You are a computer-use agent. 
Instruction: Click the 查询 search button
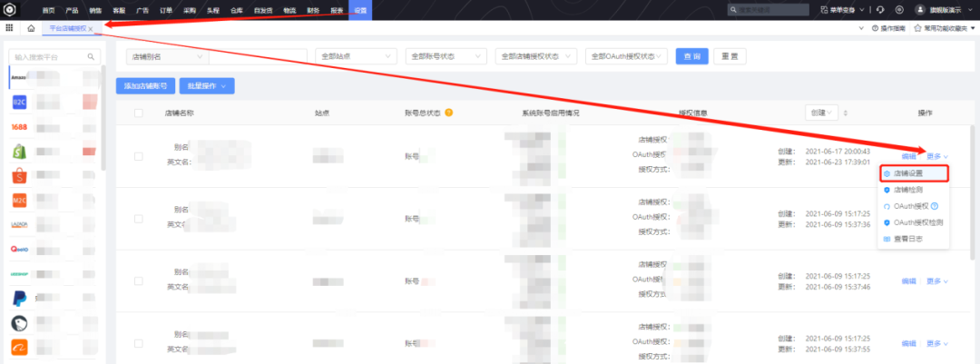(691, 56)
